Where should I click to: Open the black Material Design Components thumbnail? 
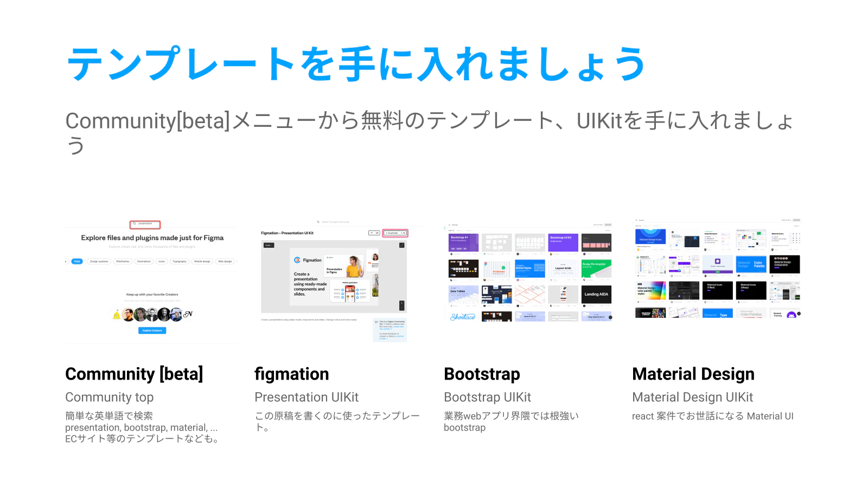pyautogui.click(x=784, y=264)
